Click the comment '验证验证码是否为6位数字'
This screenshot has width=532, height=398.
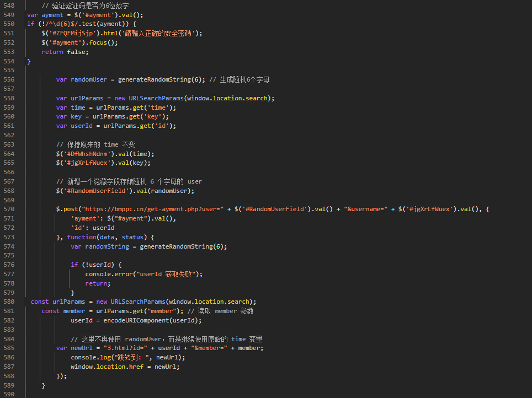(x=85, y=6)
